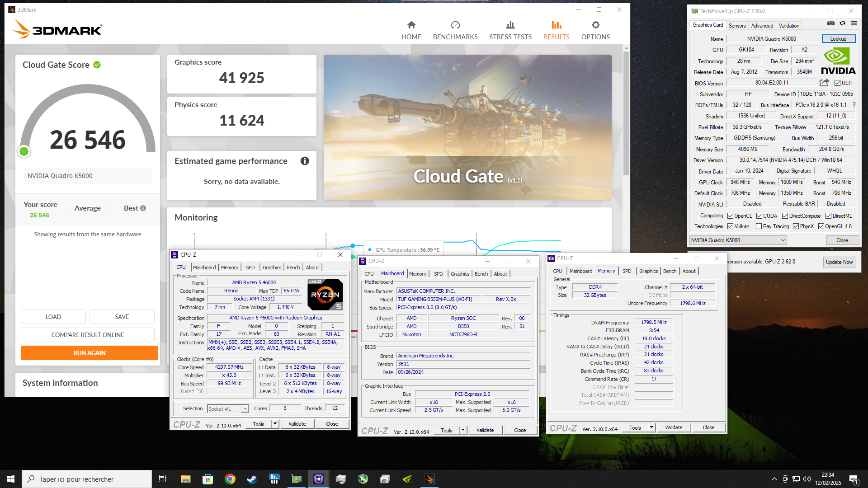Toggle the UEFI checkbox in GPU-Z
This screenshot has width=868, height=488.
click(837, 83)
